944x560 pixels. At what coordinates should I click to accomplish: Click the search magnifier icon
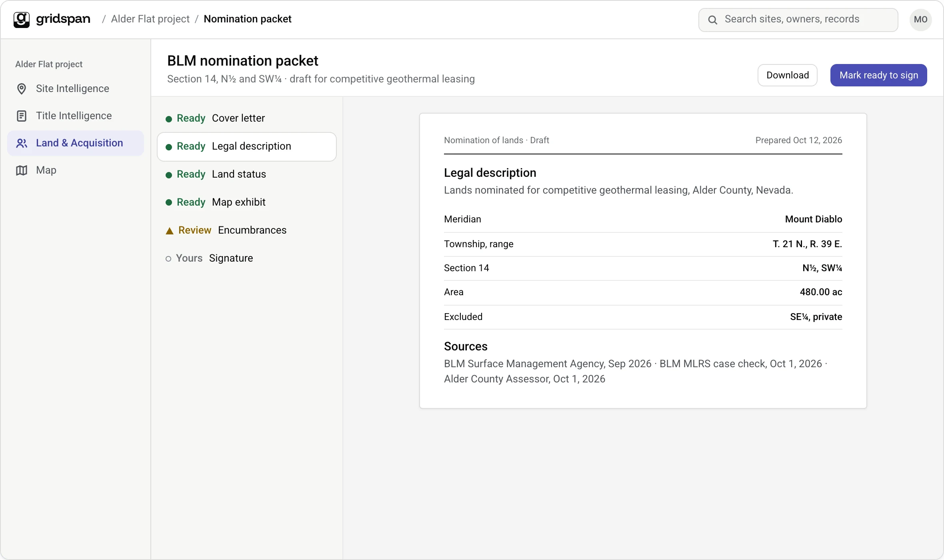pos(713,20)
